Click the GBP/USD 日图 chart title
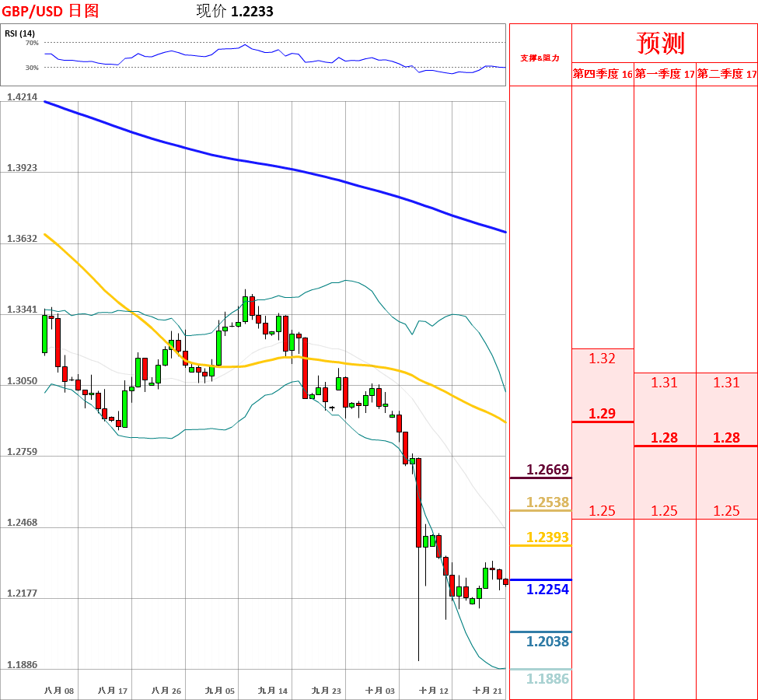The height and width of the screenshot is (700, 758). tap(51, 11)
